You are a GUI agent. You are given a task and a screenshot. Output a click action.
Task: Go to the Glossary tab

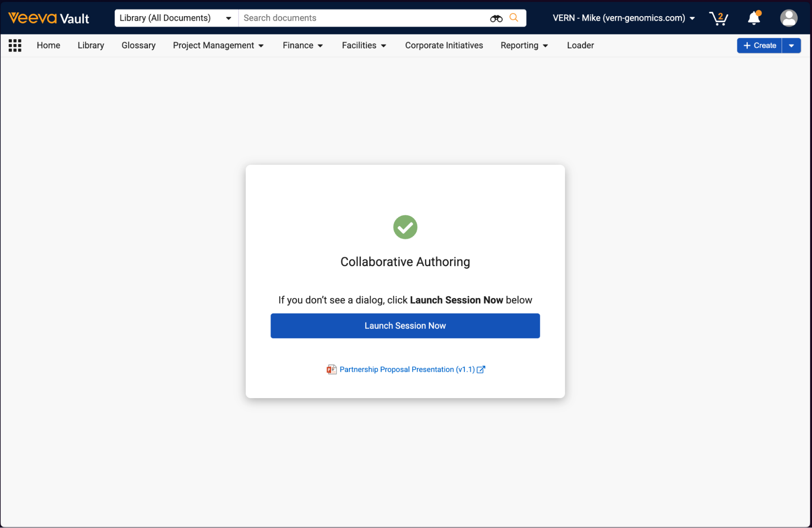point(139,45)
